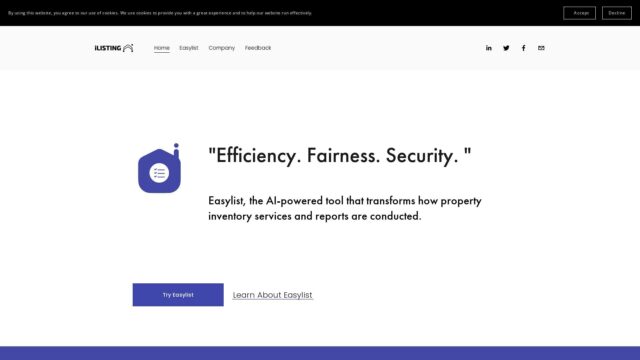The height and width of the screenshot is (360, 640).
Task: Open the Easylist nav item
Action: coord(189,48)
